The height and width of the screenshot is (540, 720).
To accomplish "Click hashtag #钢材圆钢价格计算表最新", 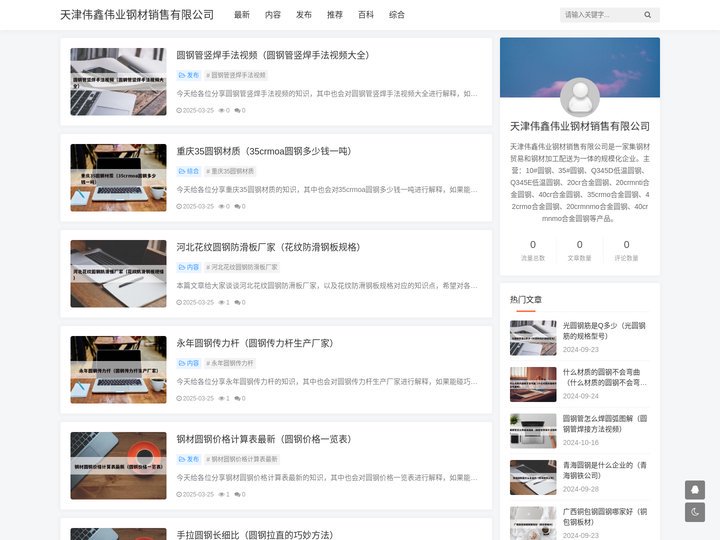I will click(242, 459).
